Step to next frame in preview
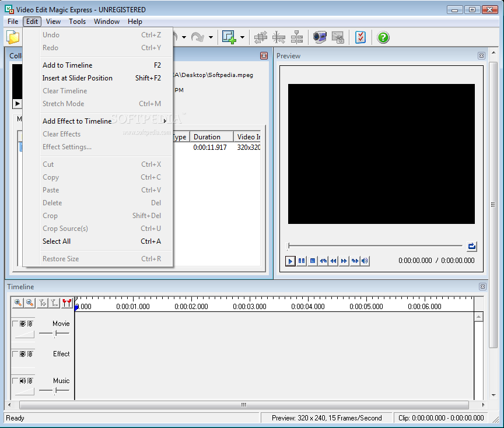Screen dimensions: 504x428 pos(355,261)
